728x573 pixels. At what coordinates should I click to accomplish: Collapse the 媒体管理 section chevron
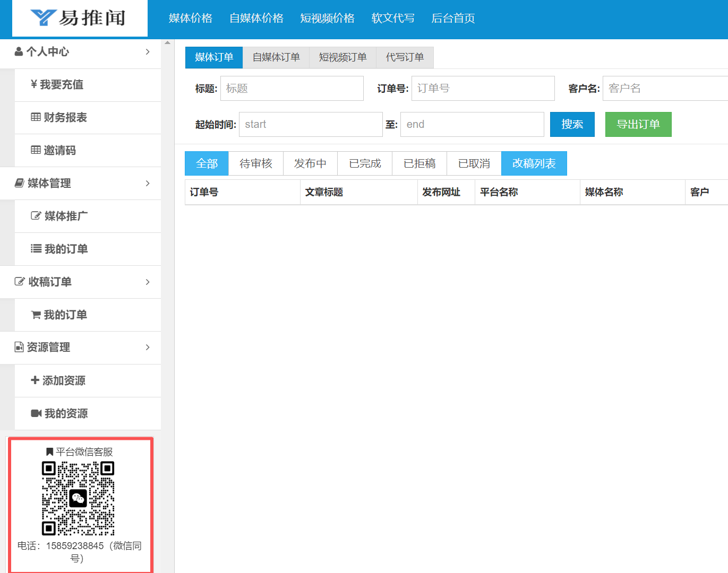[x=148, y=183]
